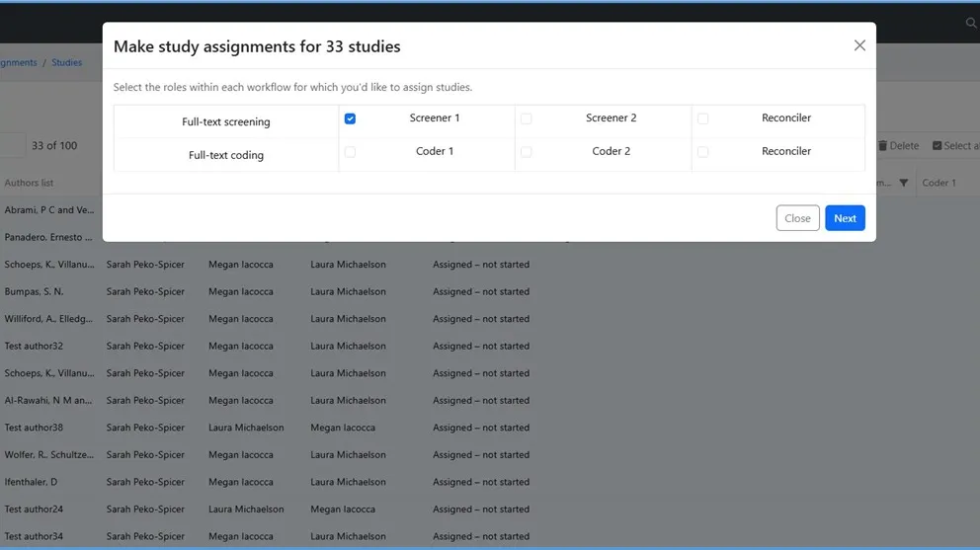
Task: Click the Select all checkmark icon
Action: pyautogui.click(x=938, y=146)
